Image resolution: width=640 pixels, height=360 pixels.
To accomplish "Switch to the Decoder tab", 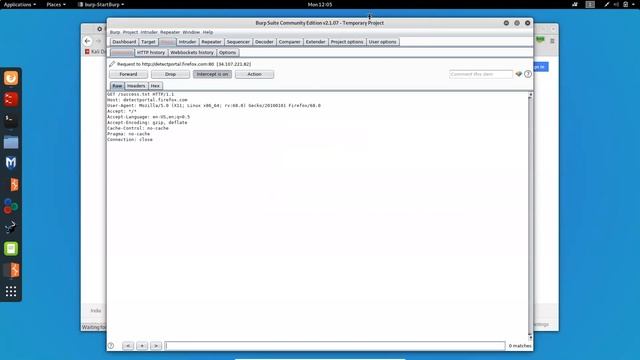I will 264,42.
